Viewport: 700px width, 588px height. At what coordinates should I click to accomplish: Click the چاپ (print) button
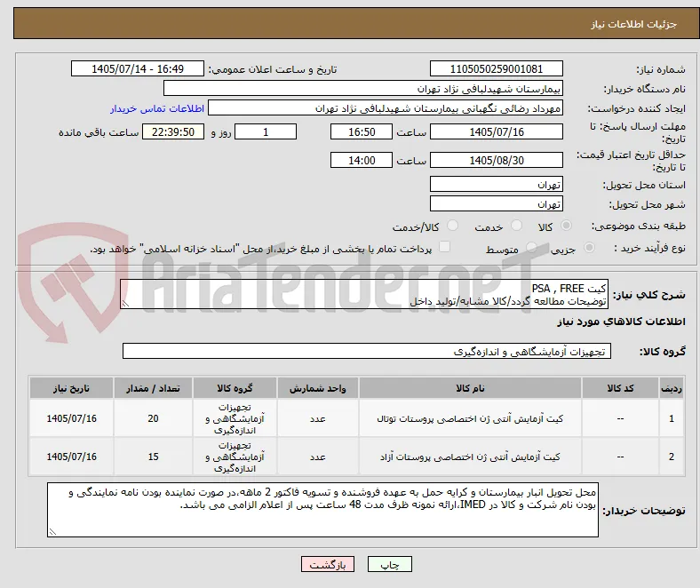[389, 564]
